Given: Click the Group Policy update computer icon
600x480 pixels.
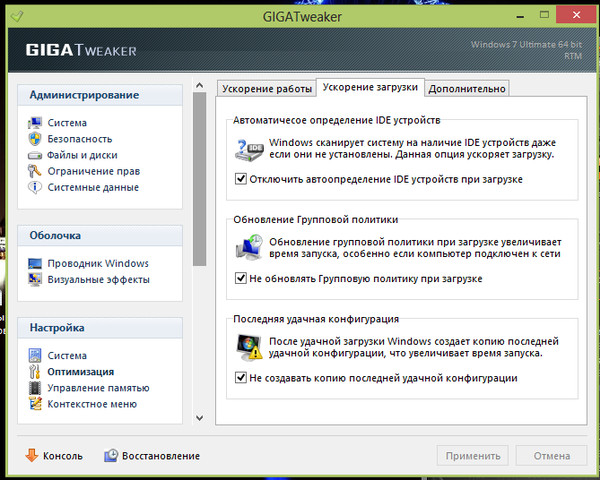Looking at the screenshot, I should (x=249, y=248).
